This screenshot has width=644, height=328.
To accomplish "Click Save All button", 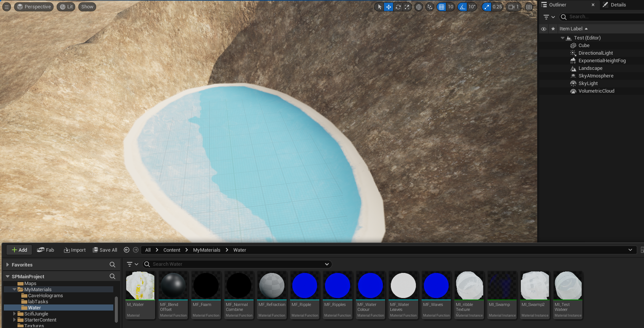I will pos(105,250).
